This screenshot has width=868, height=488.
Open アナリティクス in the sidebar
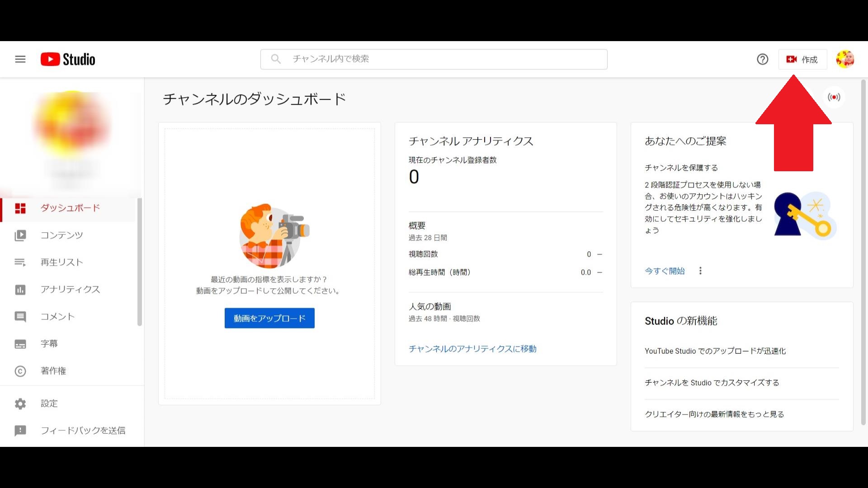tap(70, 289)
